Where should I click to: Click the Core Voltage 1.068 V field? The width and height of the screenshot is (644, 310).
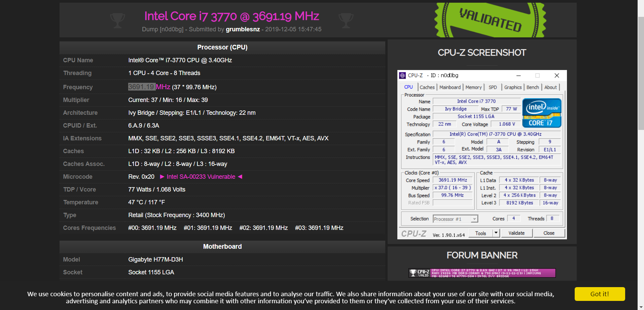tap(507, 124)
